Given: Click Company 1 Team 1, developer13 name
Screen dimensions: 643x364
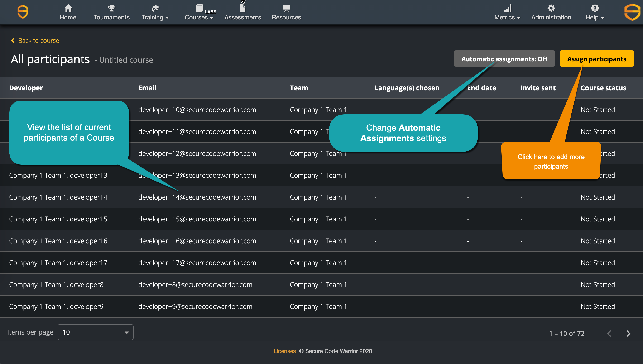Looking at the screenshot, I should click(x=58, y=175).
